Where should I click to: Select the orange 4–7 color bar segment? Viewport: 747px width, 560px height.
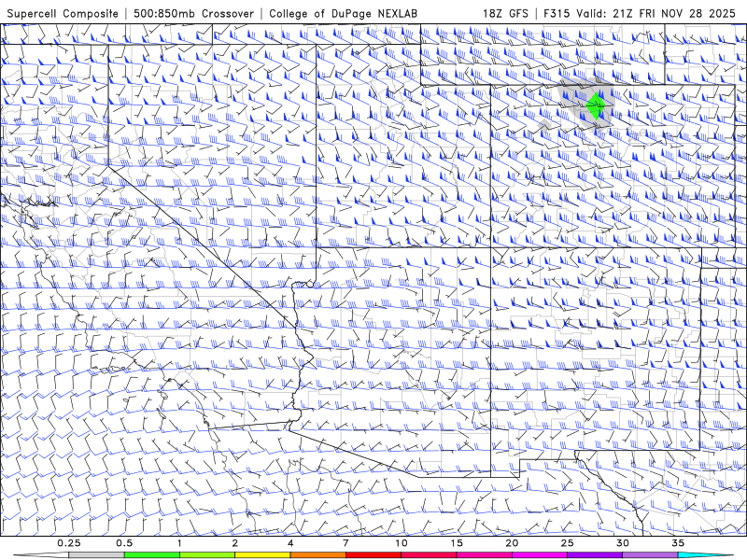click(317, 555)
